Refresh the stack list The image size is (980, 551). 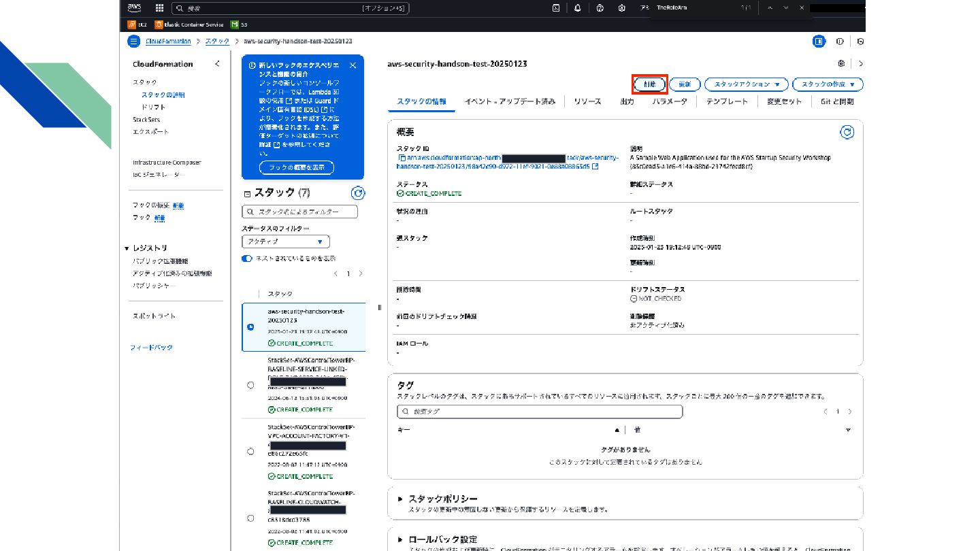pos(358,193)
